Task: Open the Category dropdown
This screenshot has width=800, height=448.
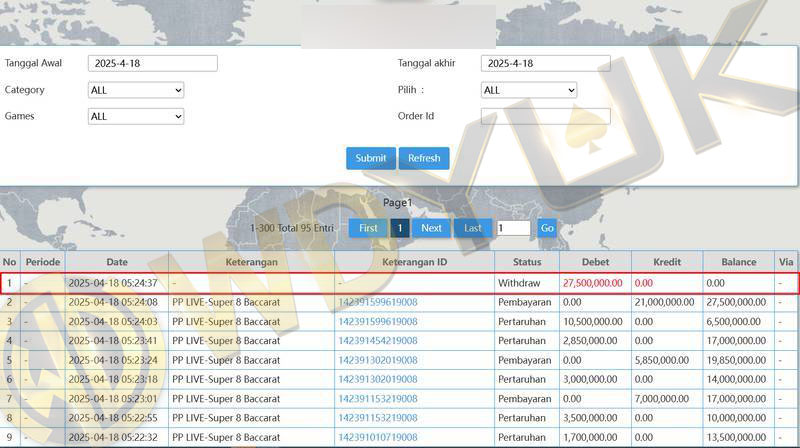Action: pyautogui.click(x=136, y=90)
